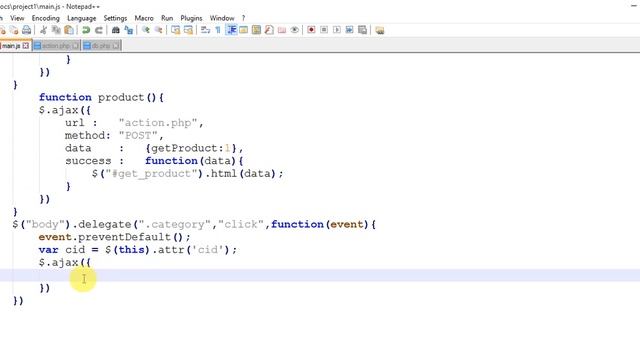This screenshot has width=640, height=360.
Task: Minimize the Notepad++ window
Action: point(634,6)
